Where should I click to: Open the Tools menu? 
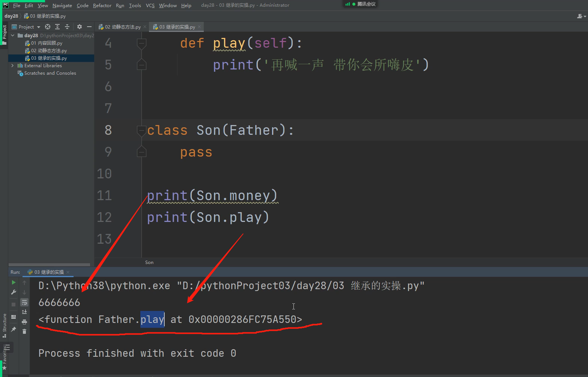pos(135,5)
